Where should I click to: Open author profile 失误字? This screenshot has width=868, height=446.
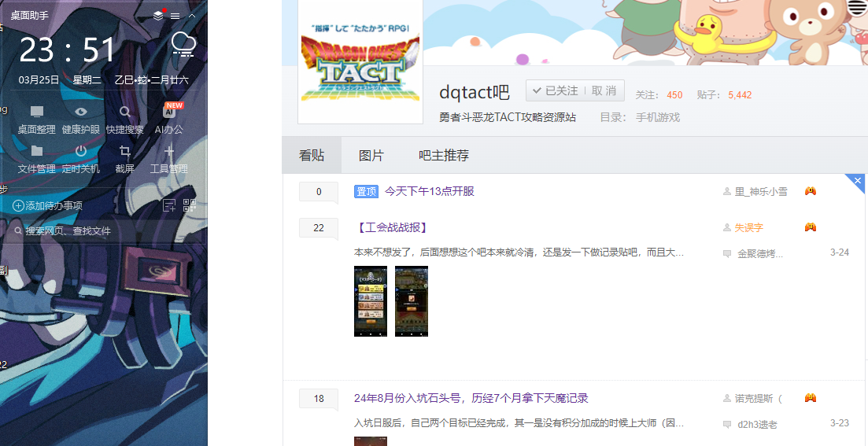click(x=749, y=227)
